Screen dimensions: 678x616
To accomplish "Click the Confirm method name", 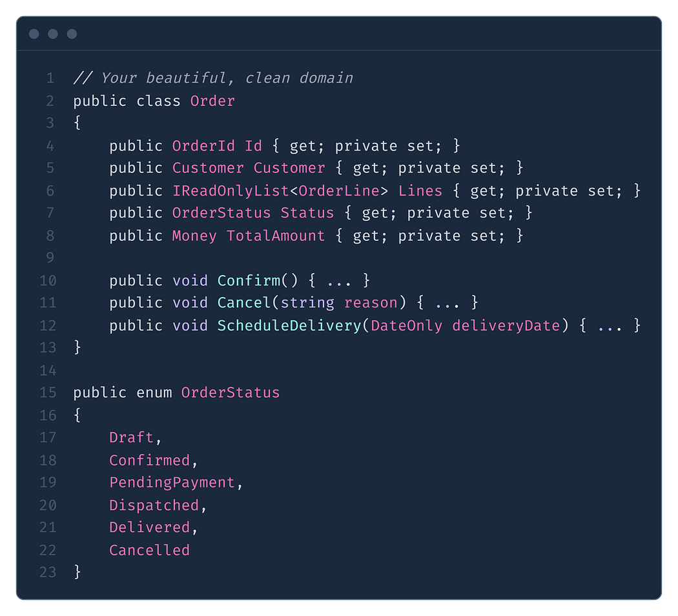I will click(249, 280).
